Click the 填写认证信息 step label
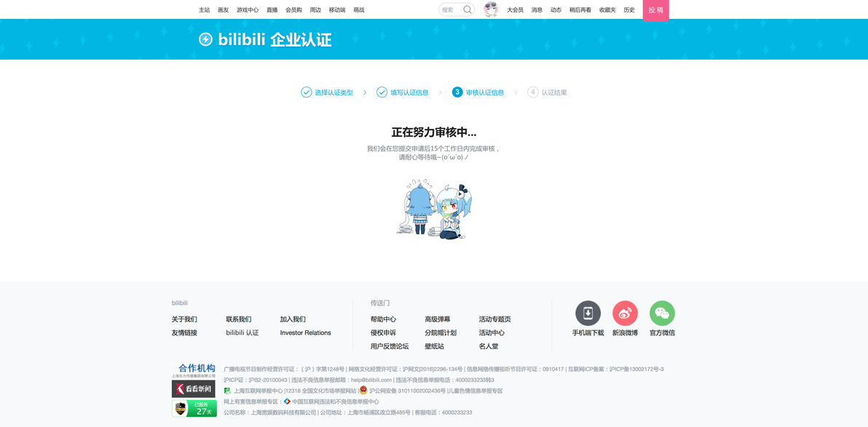This screenshot has width=868, height=427. click(410, 92)
